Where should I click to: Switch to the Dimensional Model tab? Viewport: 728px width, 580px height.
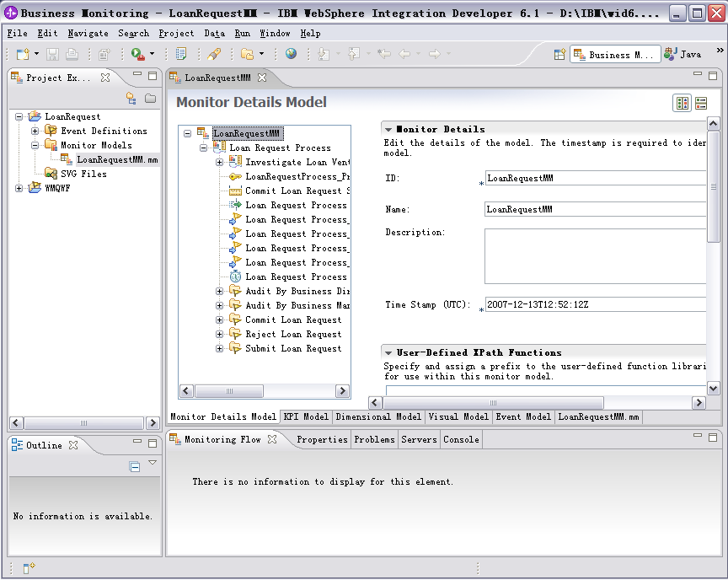[x=378, y=416]
